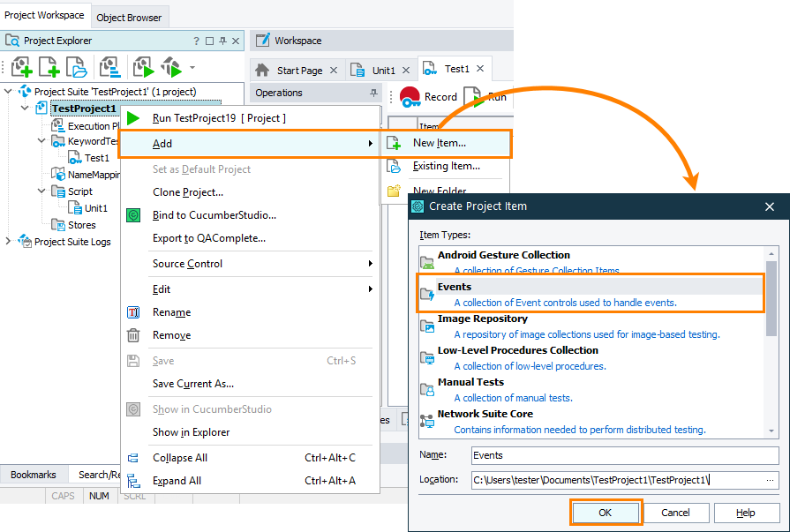Click the Help button in the dialog
Screen dimensions: 790x532
point(746,512)
